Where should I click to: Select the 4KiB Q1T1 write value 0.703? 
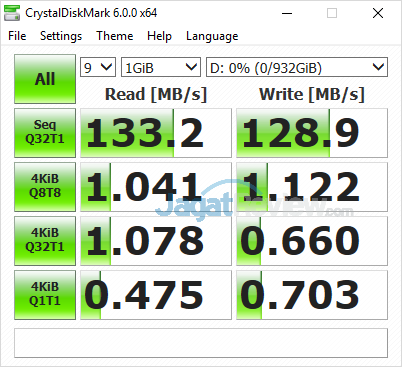(x=312, y=295)
